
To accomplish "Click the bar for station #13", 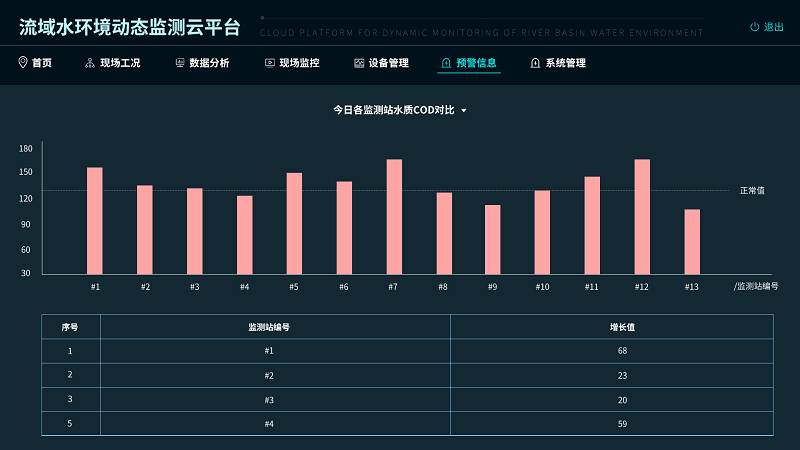I will point(692,242).
